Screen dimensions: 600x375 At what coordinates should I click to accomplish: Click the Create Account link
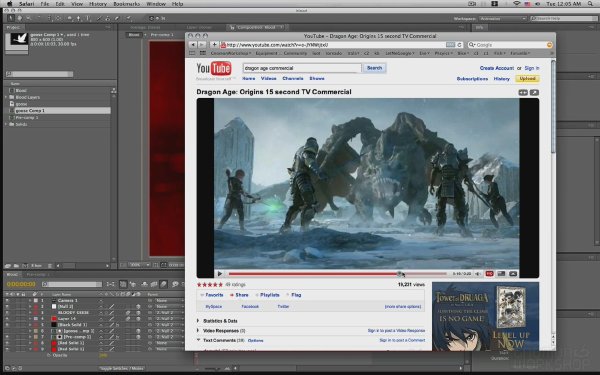coord(497,68)
